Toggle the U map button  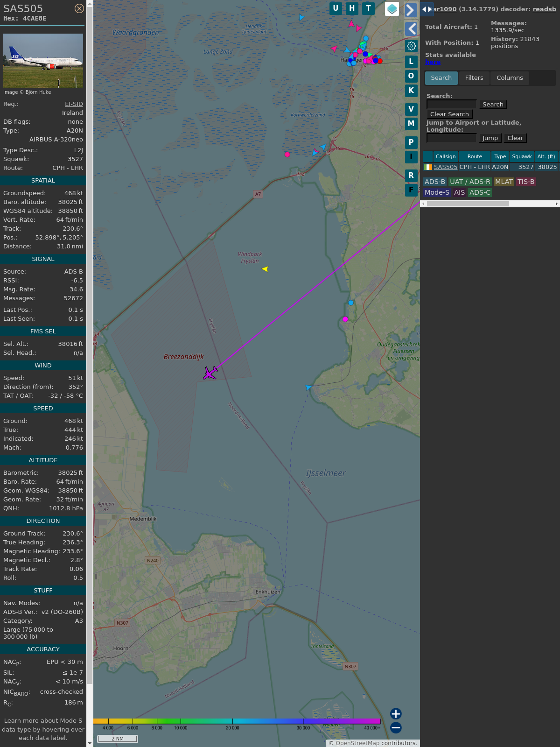pos(336,8)
